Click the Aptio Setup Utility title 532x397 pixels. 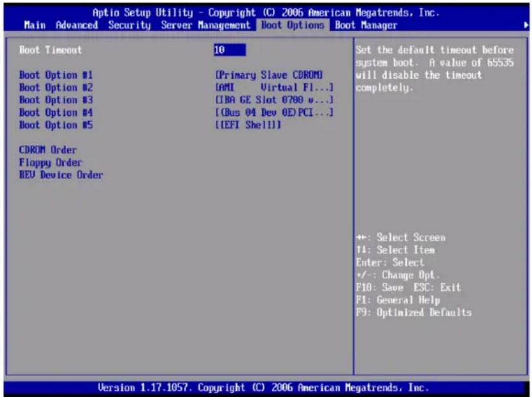266,13
